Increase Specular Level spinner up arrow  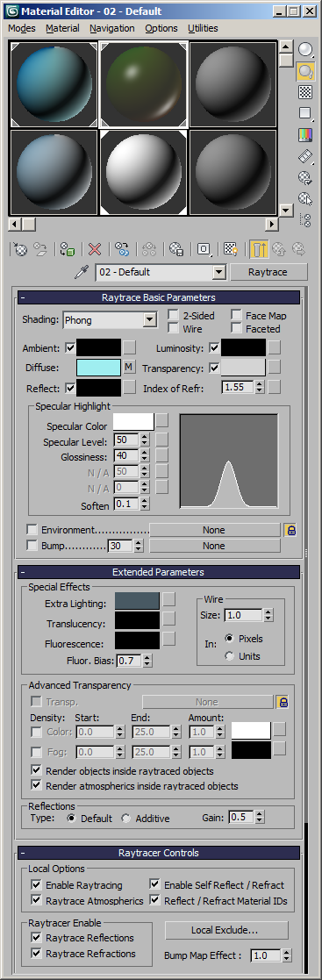(x=145, y=438)
